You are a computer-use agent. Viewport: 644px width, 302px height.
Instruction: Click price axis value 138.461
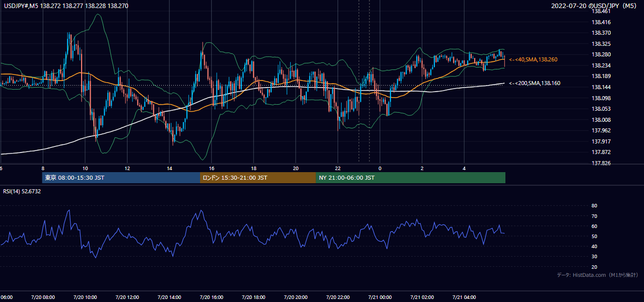(602, 11)
